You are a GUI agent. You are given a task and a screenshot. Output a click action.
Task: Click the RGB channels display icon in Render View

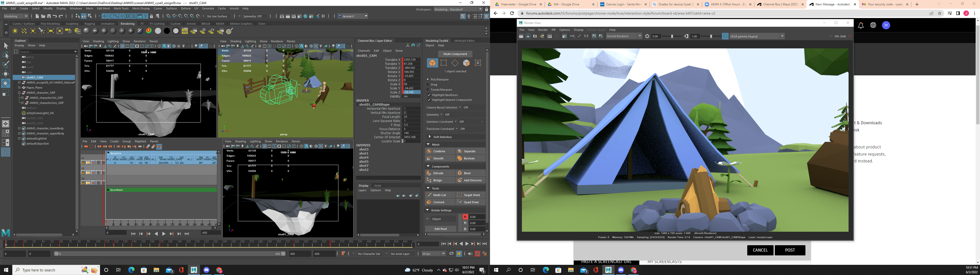point(572,36)
